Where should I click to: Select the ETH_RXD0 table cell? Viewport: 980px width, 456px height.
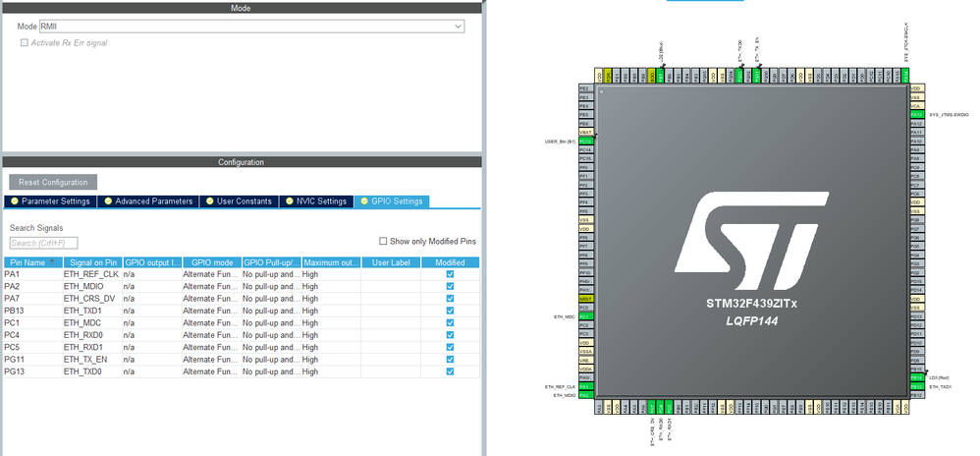click(x=91, y=335)
